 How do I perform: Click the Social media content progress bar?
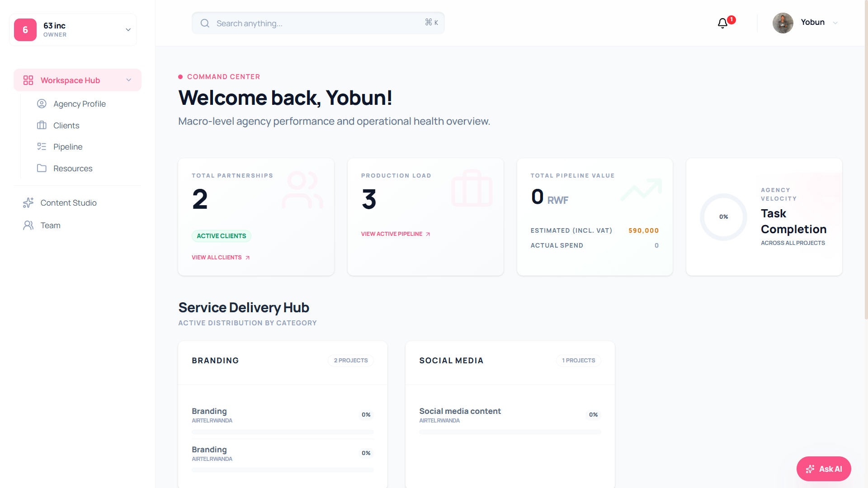(x=510, y=432)
